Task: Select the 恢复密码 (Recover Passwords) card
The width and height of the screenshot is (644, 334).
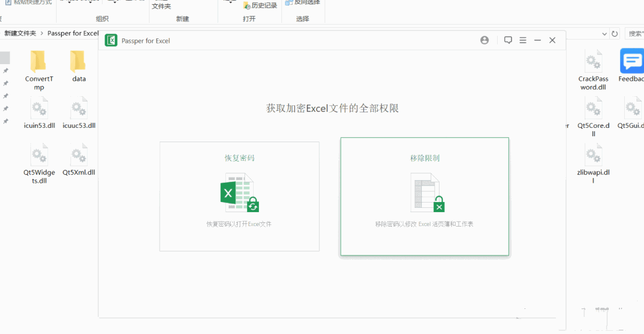Action: point(239,196)
